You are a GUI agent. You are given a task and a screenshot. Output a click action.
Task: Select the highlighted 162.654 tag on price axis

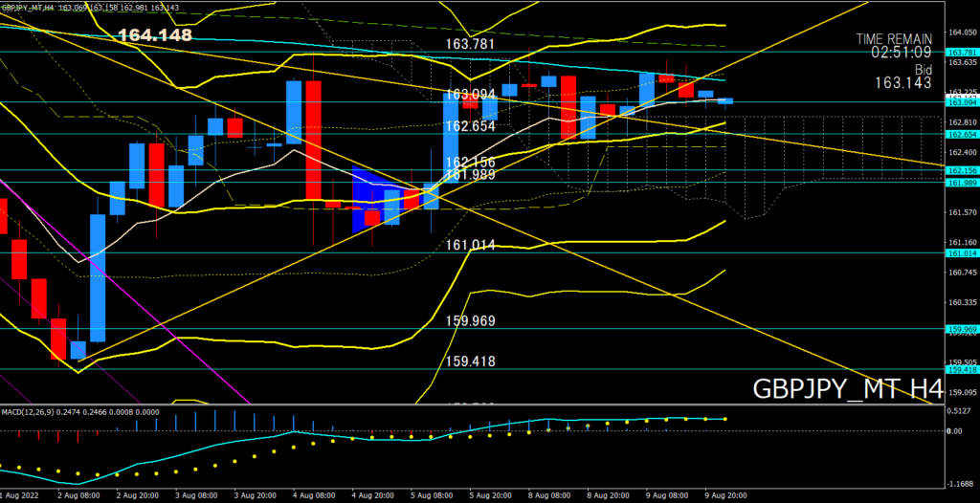pyautogui.click(x=963, y=134)
